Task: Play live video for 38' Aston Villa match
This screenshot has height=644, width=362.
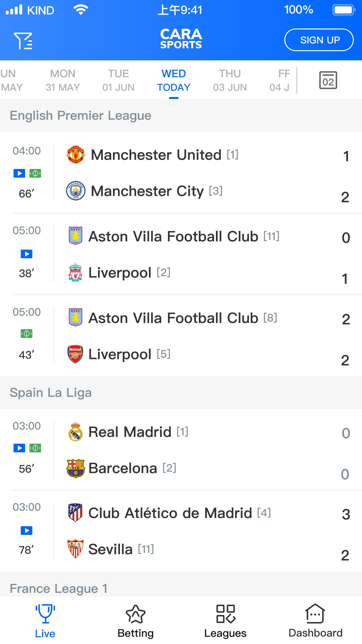Action: [x=27, y=254]
